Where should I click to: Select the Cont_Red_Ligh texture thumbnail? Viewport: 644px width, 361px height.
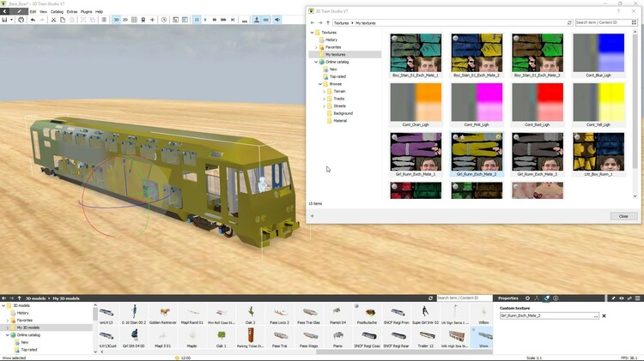point(538,103)
